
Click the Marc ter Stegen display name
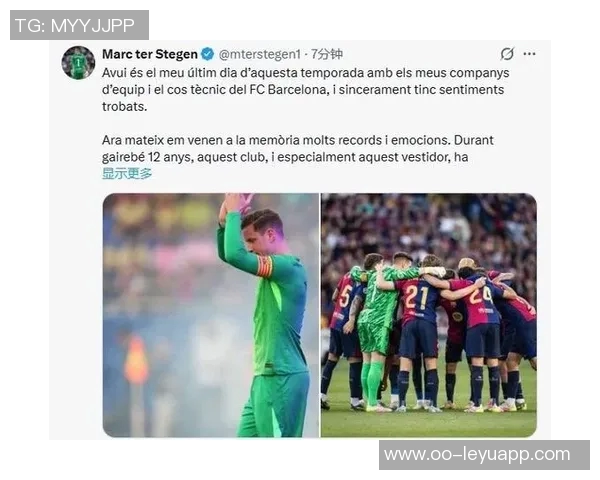(150, 54)
